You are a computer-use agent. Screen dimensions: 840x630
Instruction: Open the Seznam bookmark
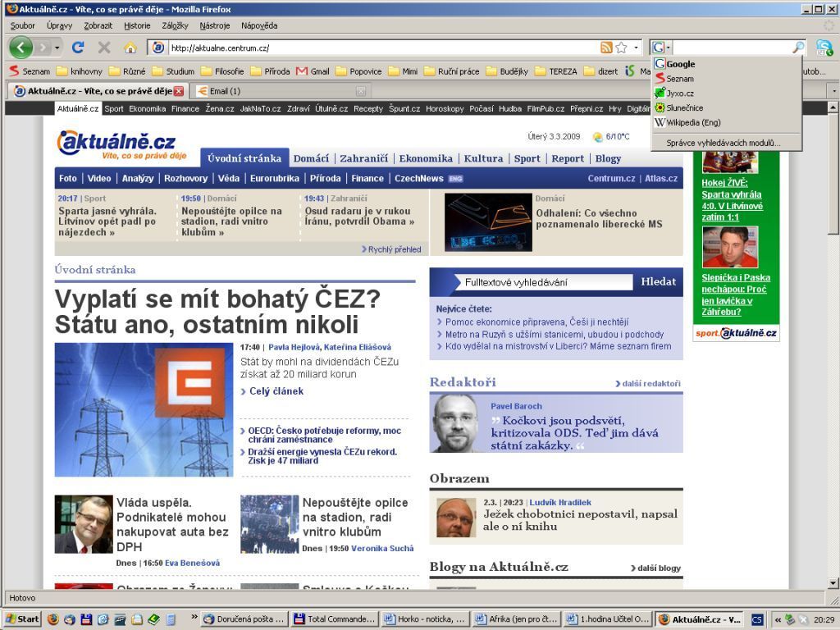pyautogui.click(x=30, y=71)
